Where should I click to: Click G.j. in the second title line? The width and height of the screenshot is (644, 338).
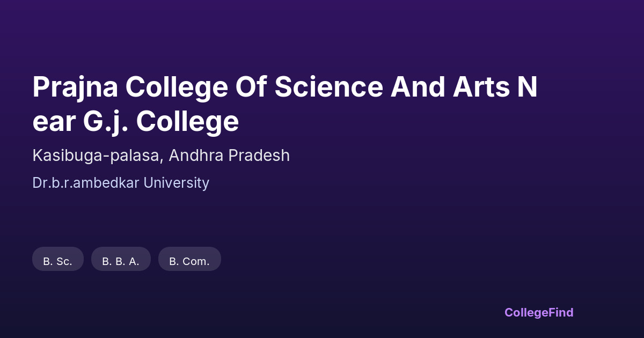tap(105, 122)
